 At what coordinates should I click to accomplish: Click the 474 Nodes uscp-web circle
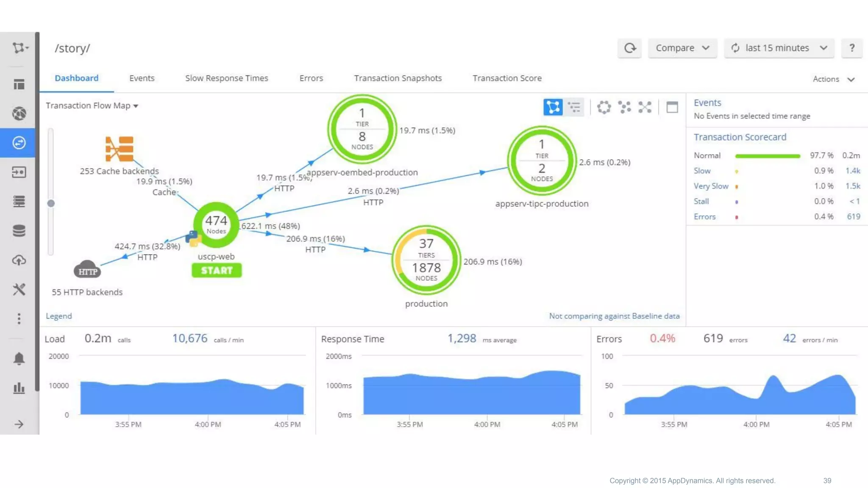tap(217, 225)
